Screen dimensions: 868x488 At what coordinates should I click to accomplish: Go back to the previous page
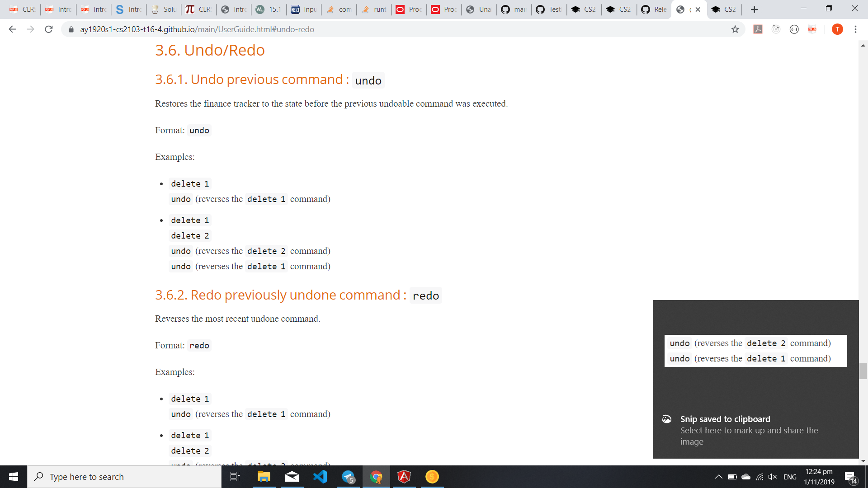[12, 29]
